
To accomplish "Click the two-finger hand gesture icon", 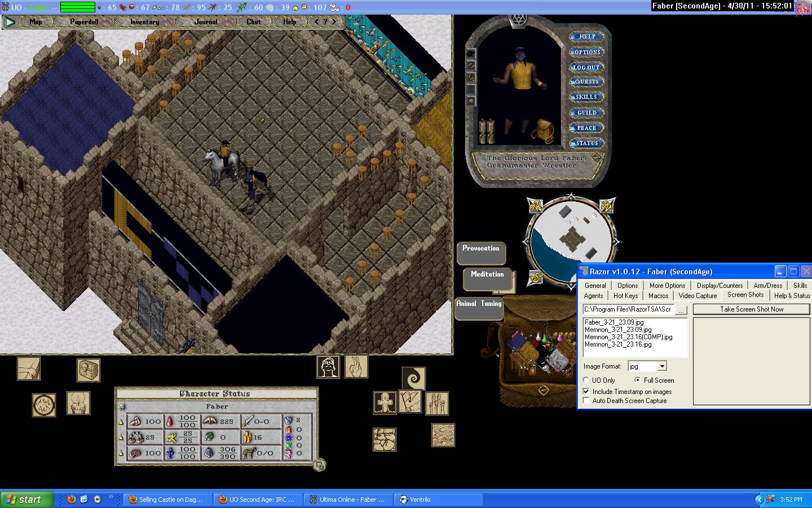I will click(356, 366).
